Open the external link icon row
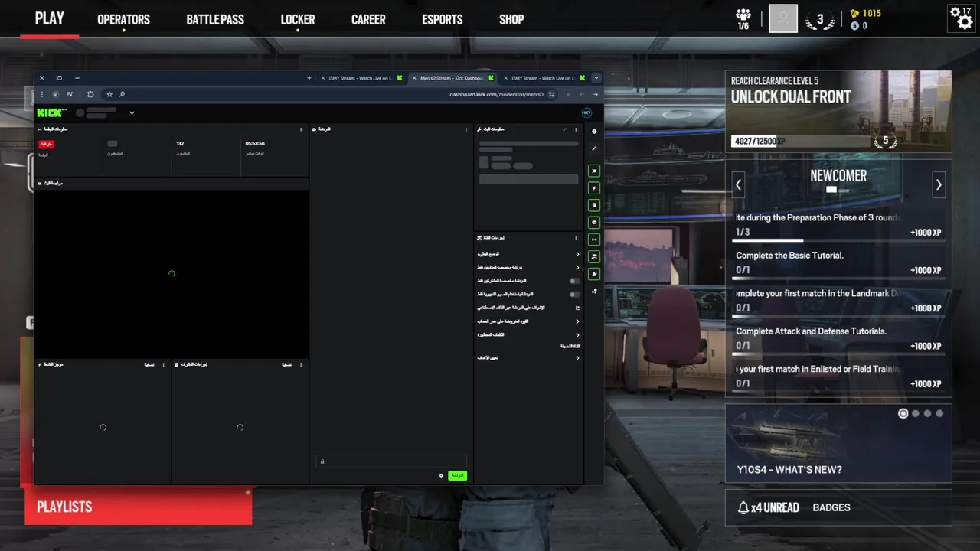This screenshot has height=551, width=980. pyautogui.click(x=577, y=308)
